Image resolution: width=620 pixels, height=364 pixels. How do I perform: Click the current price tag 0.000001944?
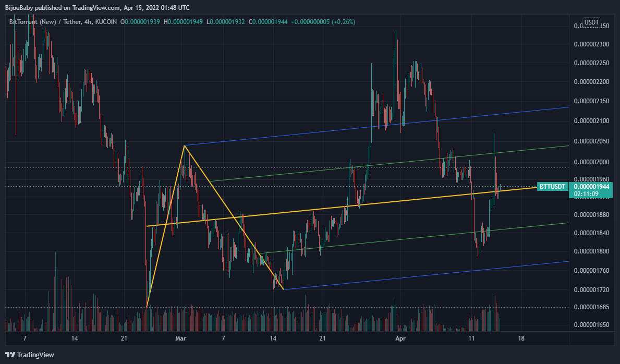pos(591,186)
